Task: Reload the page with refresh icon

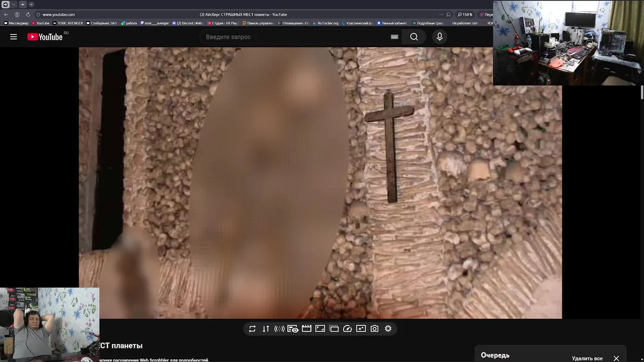Action: (x=28, y=15)
